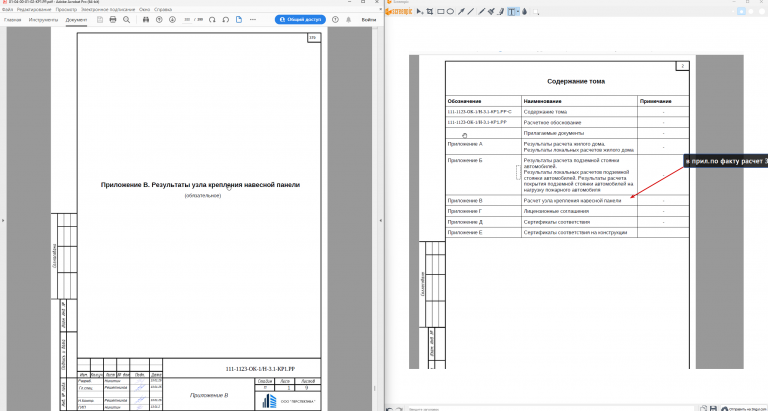Click the company logo in title block
The height and width of the screenshot is (411, 768).
click(x=269, y=401)
